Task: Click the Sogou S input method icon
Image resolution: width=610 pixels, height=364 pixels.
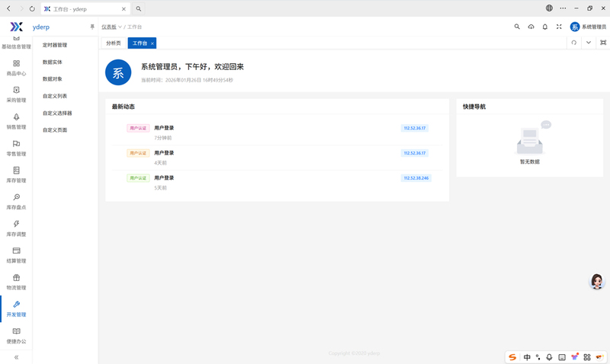Action: click(x=512, y=357)
